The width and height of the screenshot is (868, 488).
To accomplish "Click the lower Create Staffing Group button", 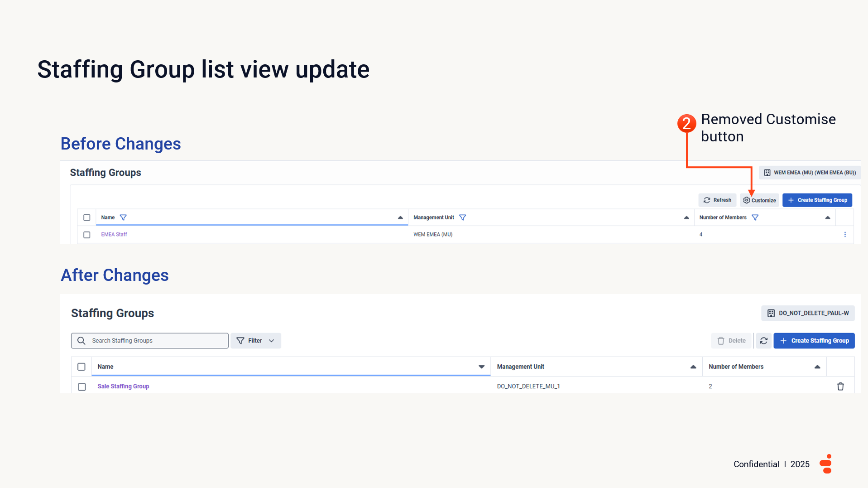I will [814, 341].
